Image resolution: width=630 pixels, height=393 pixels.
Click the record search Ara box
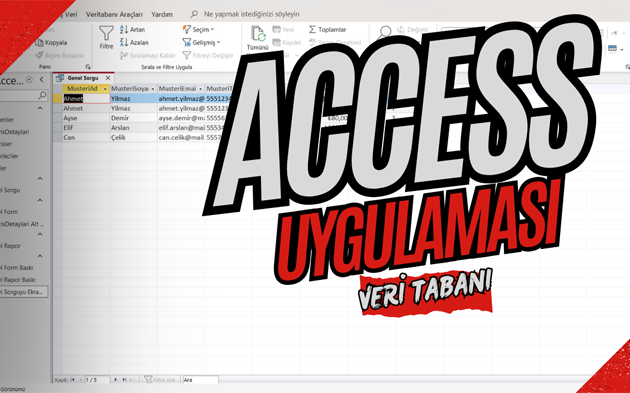tap(200, 379)
